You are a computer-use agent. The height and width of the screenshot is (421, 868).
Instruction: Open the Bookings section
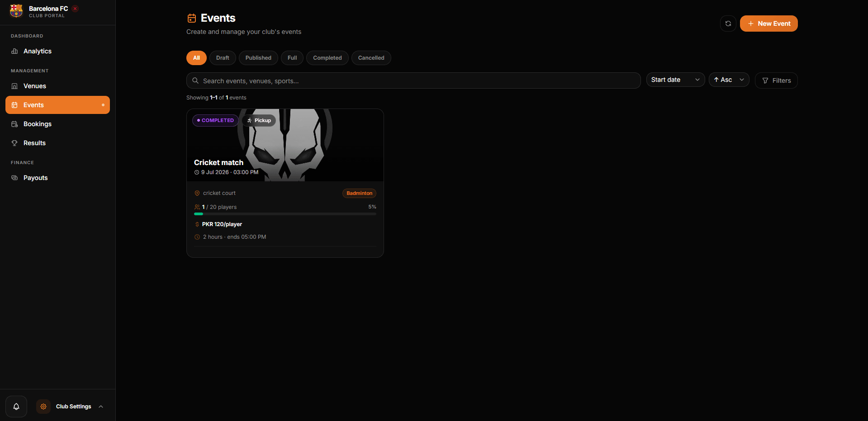coord(57,124)
